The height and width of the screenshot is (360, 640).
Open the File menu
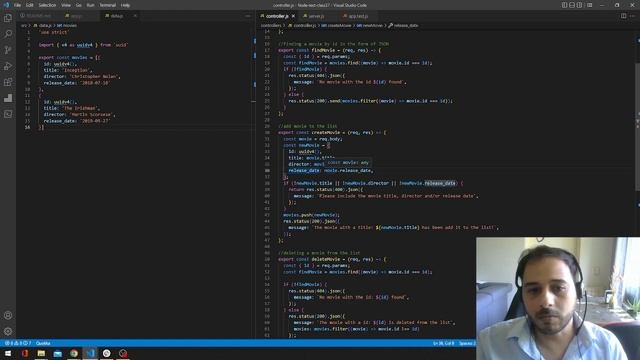[x=17, y=5]
